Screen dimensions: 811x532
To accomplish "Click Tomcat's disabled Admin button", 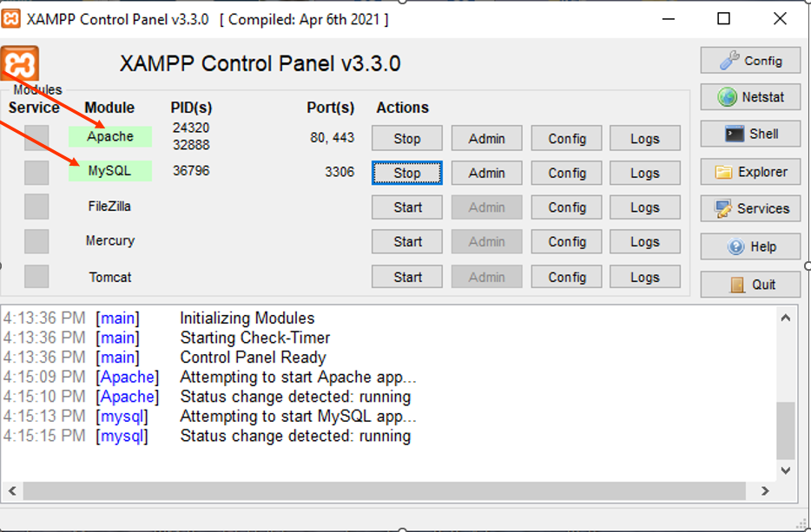I will pyautogui.click(x=487, y=277).
